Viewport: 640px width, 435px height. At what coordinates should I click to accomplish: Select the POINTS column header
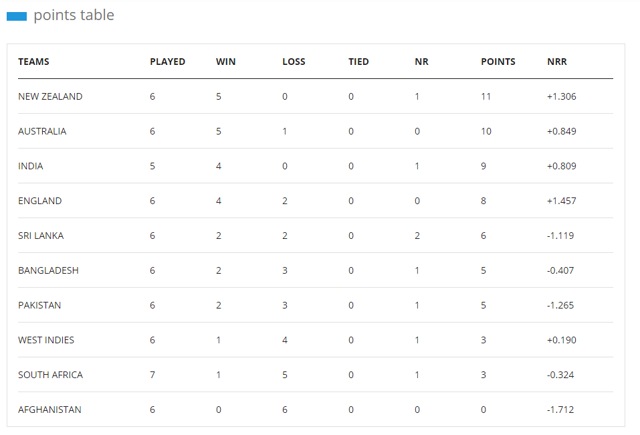pyautogui.click(x=498, y=62)
